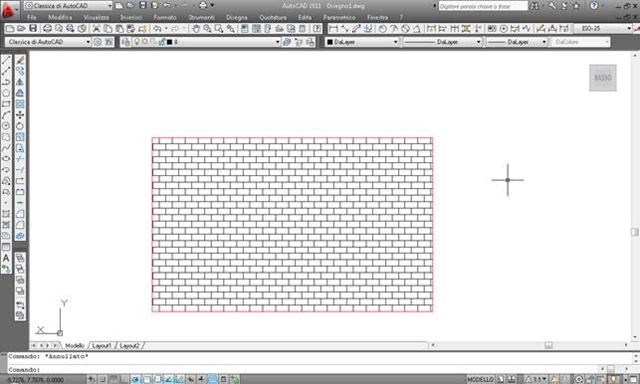Select the Ellipse draw tool
The image size is (640, 384).
pos(6,159)
